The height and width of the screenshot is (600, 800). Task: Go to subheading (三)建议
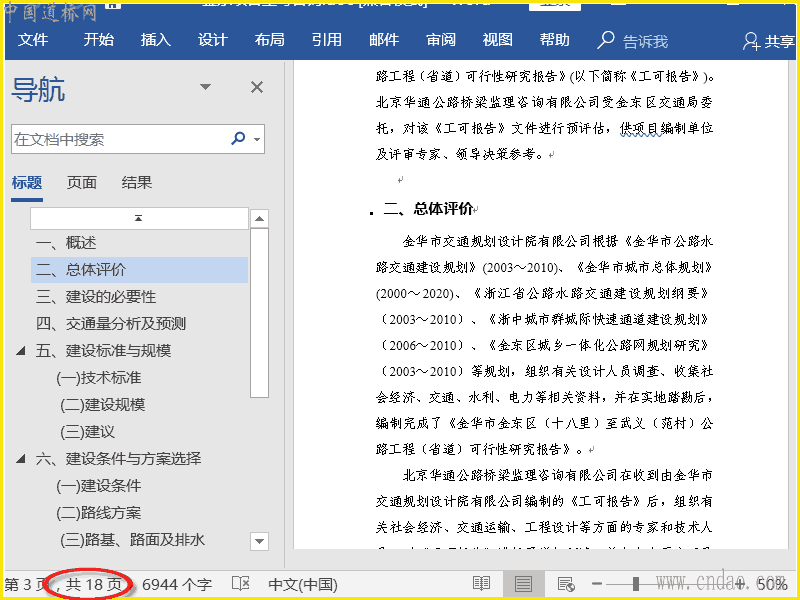click(x=88, y=432)
